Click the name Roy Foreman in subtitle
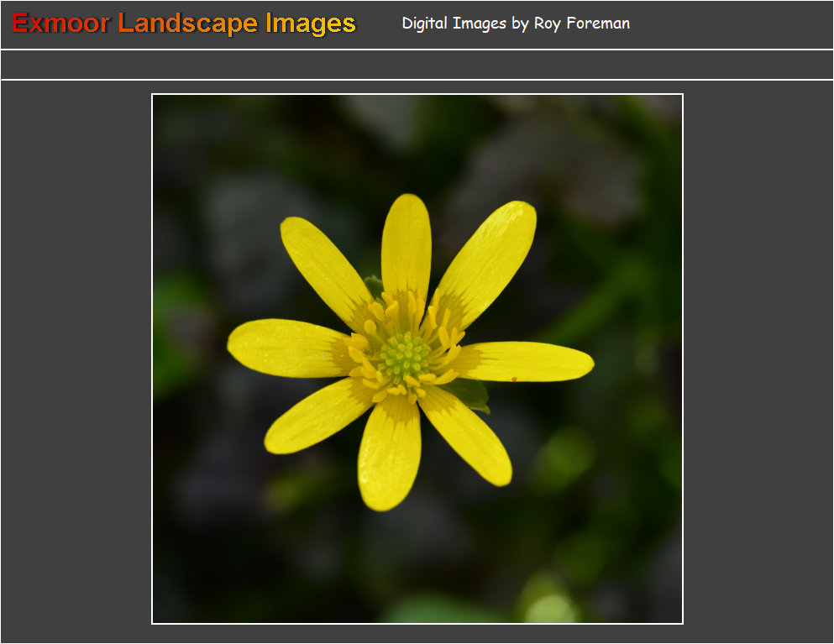This screenshot has height=644, width=834. [581, 24]
